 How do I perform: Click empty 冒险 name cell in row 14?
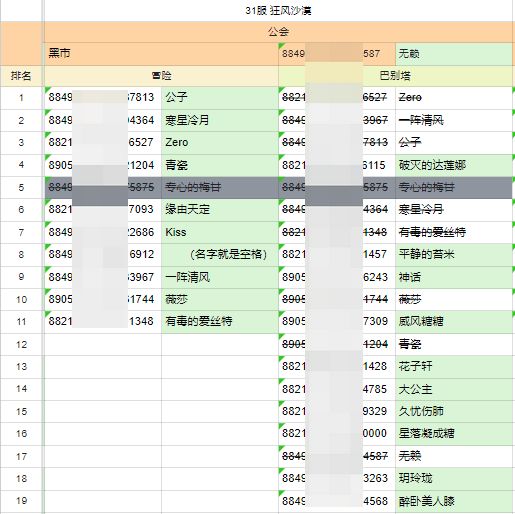pos(220,389)
